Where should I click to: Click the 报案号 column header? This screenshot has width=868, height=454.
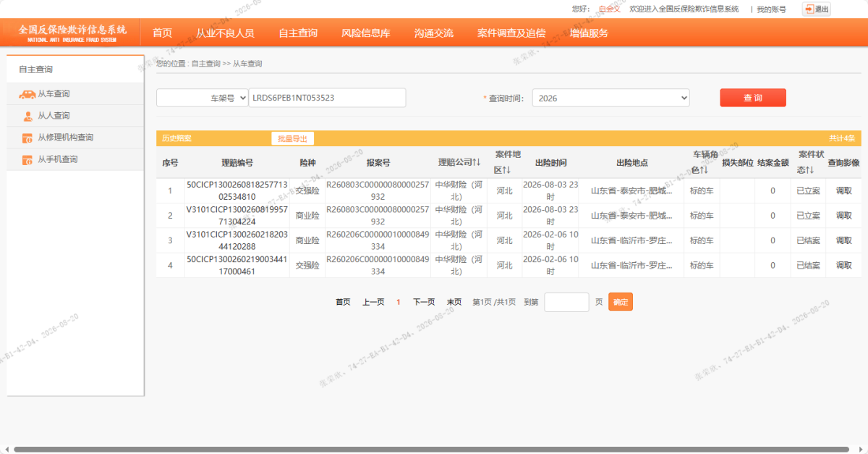[378, 163]
